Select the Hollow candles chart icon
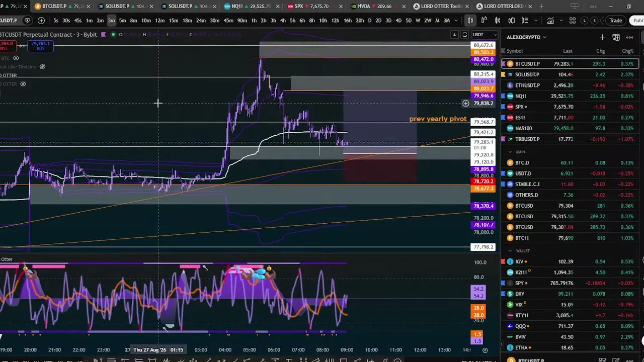This screenshot has height=362, width=644. tap(511, 21)
